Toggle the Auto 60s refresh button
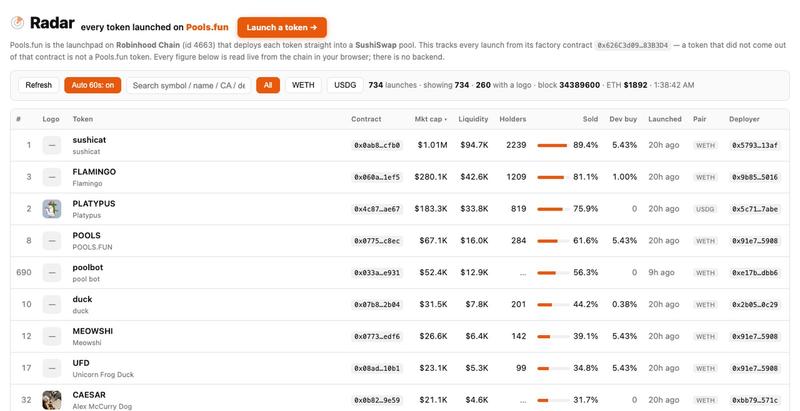 pos(93,85)
